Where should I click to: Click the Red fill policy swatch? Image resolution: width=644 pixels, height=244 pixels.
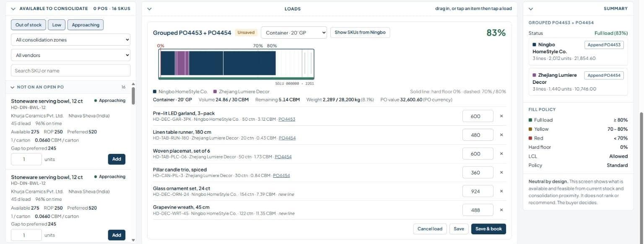pos(530,138)
